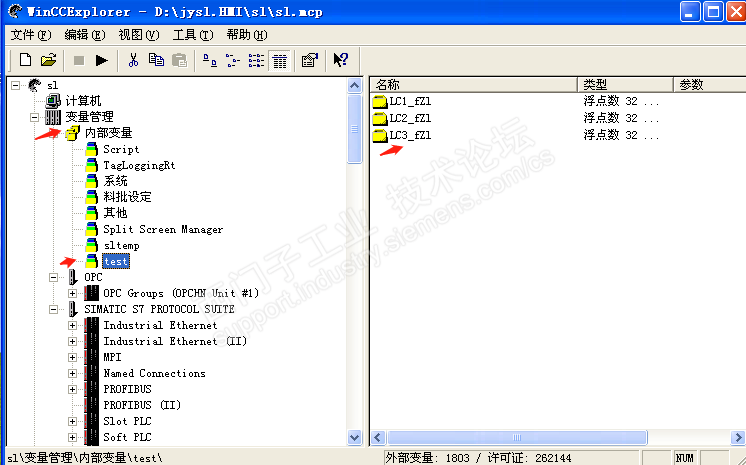Expand the Named Connections node

click(72, 374)
